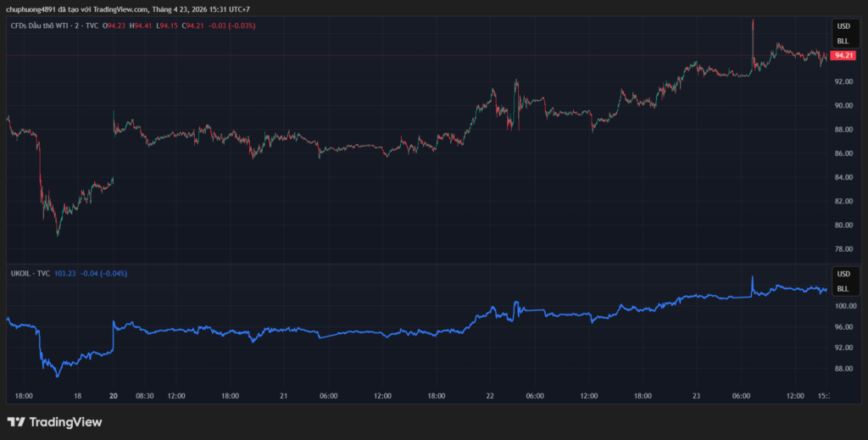The width and height of the screenshot is (868, 440).
Task: Click the TradingView logo icon
Action: (16, 421)
